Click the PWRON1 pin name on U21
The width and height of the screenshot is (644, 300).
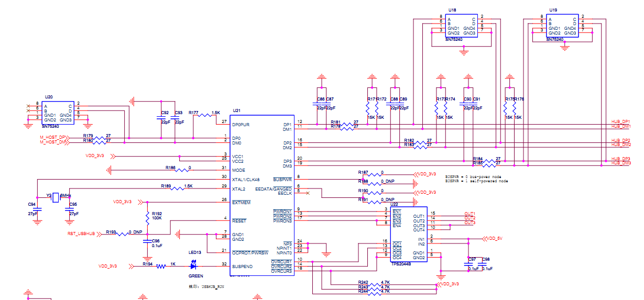coord(282,212)
